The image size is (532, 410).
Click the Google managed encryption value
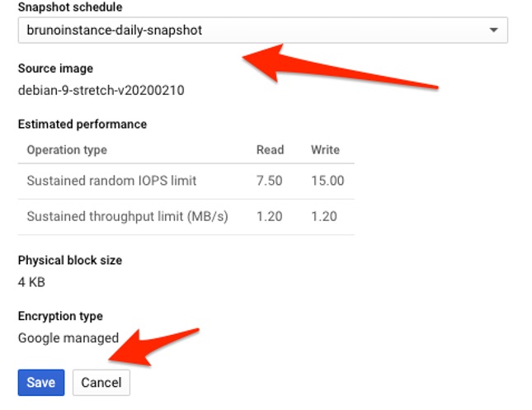68,337
